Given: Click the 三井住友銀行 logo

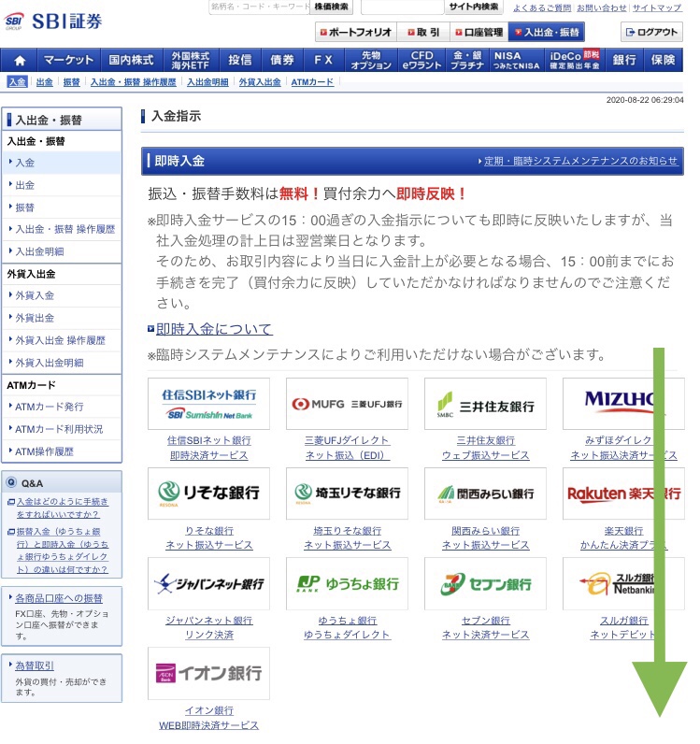Looking at the screenshot, I should pos(485,404).
